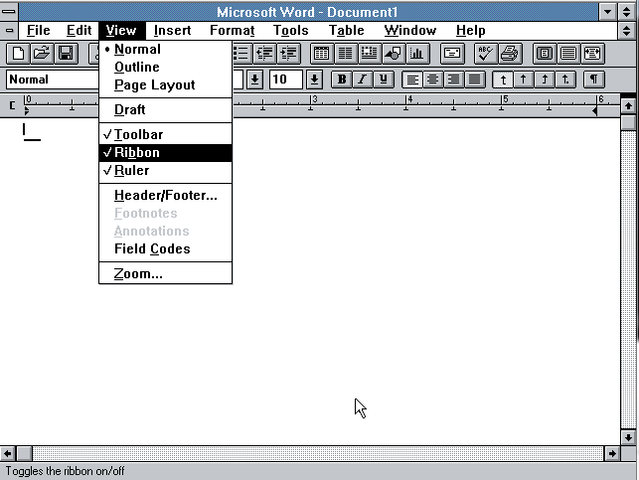Click the Text Columns toolbar icon
639x480 pixels.
coord(346,53)
